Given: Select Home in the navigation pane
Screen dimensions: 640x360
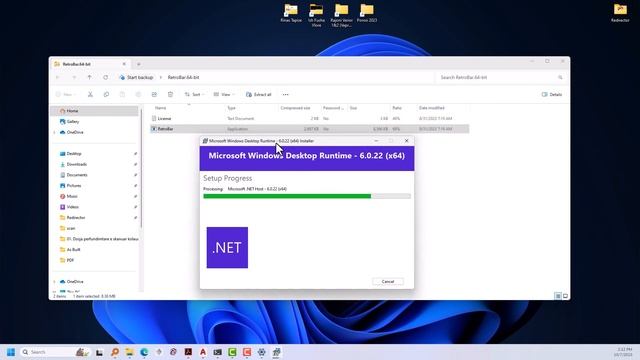Looking at the screenshot, I should click(95, 111).
